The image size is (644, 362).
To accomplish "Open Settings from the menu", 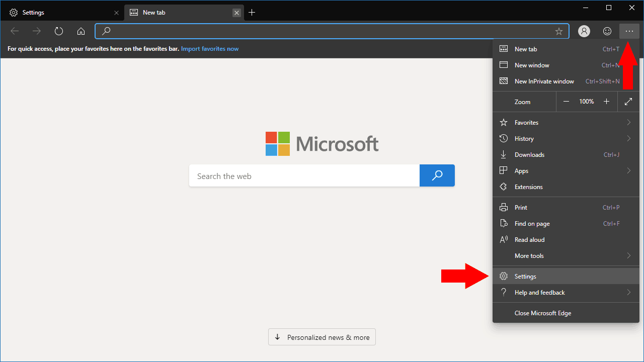I will [x=566, y=277].
